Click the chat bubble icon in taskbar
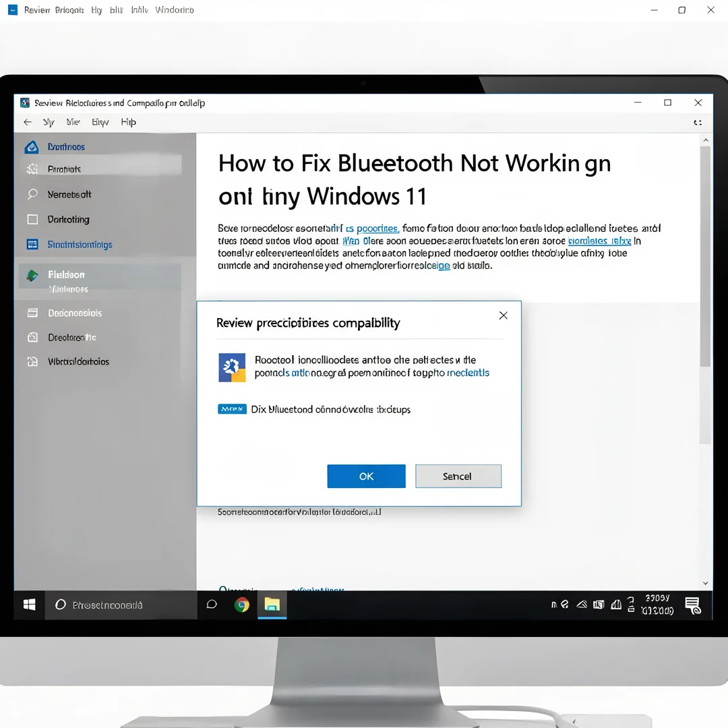 212,605
